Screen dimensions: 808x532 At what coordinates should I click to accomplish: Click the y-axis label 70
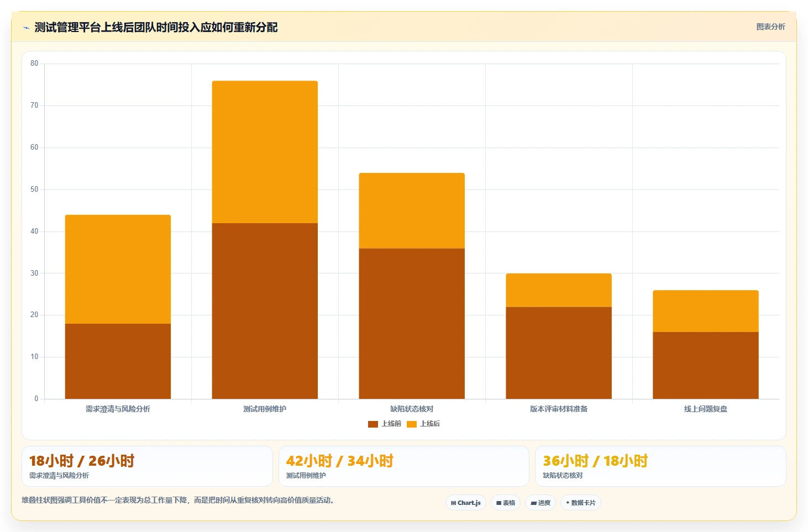[34, 106]
